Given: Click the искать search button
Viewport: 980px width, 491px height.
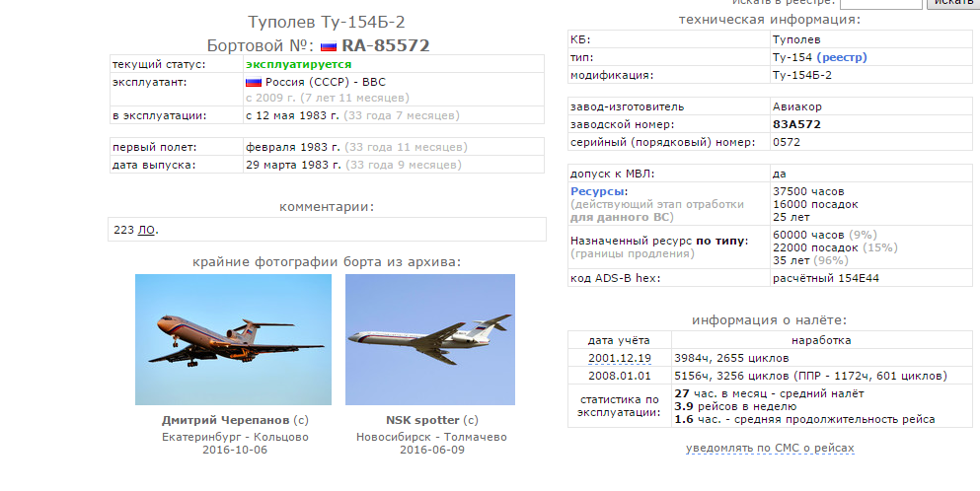Looking at the screenshot, I should (x=953, y=4).
